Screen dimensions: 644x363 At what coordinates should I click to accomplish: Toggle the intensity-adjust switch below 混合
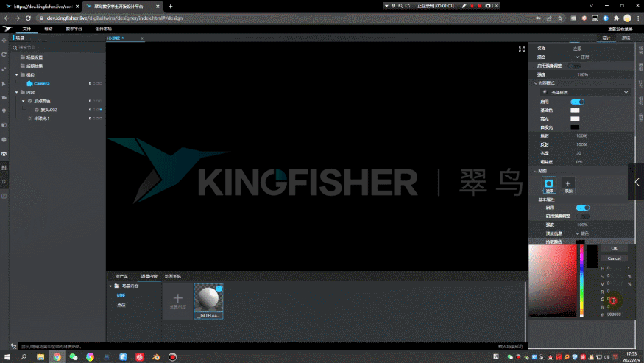coord(574,66)
